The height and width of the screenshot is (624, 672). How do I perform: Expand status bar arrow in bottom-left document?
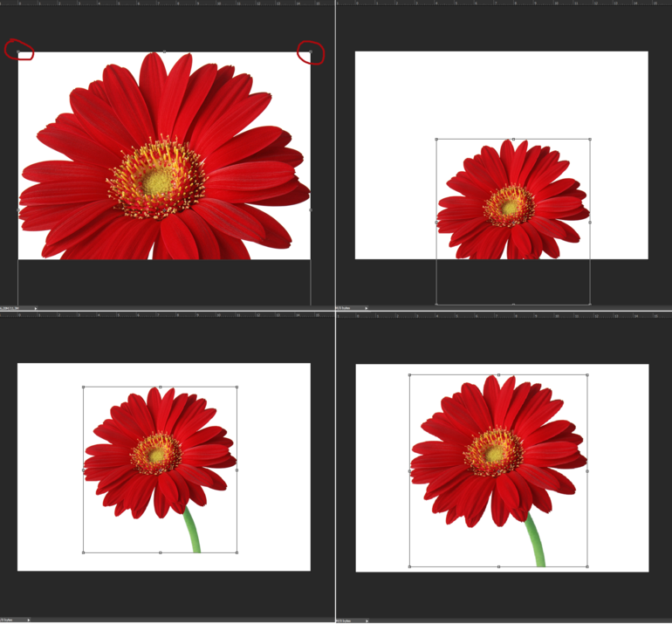[30, 620]
